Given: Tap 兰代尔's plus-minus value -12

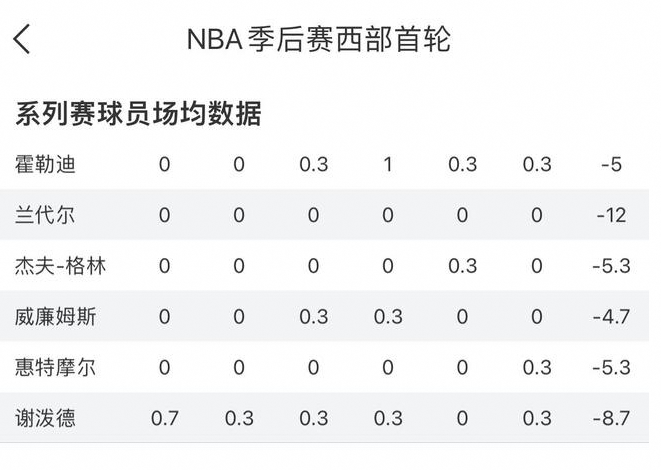Looking at the screenshot, I should tap(611, 215).
